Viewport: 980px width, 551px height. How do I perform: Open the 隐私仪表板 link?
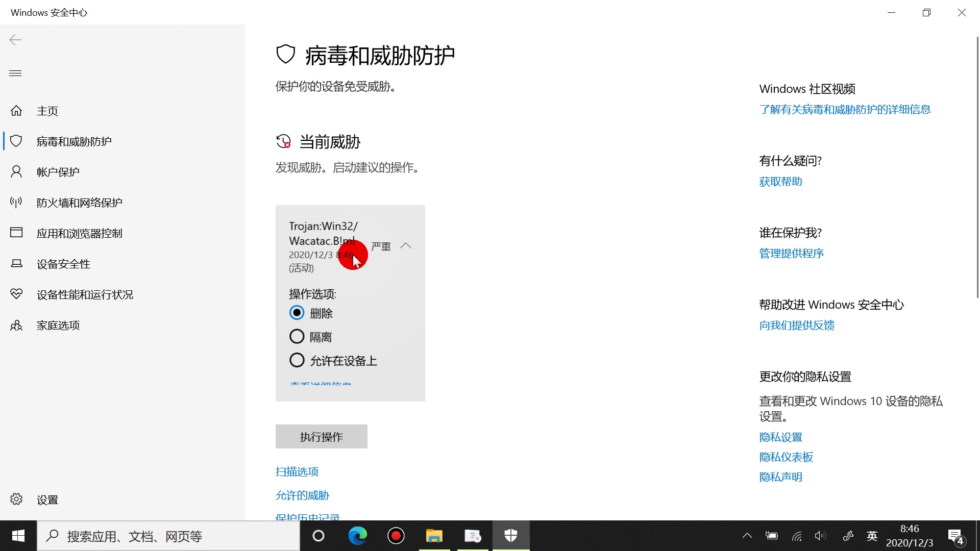pos(787,457)
